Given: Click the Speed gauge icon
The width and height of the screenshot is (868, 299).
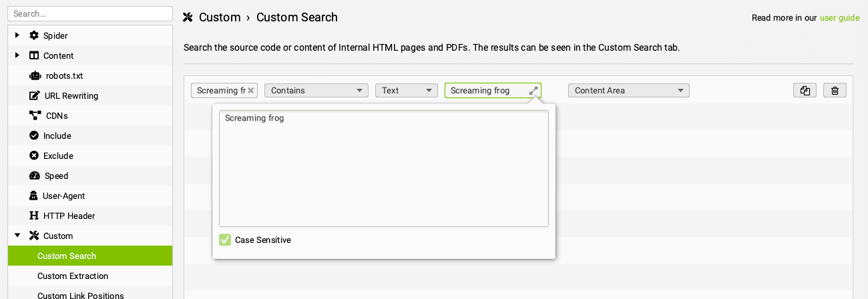Looking at the screenshot, I should pos(35,176).
